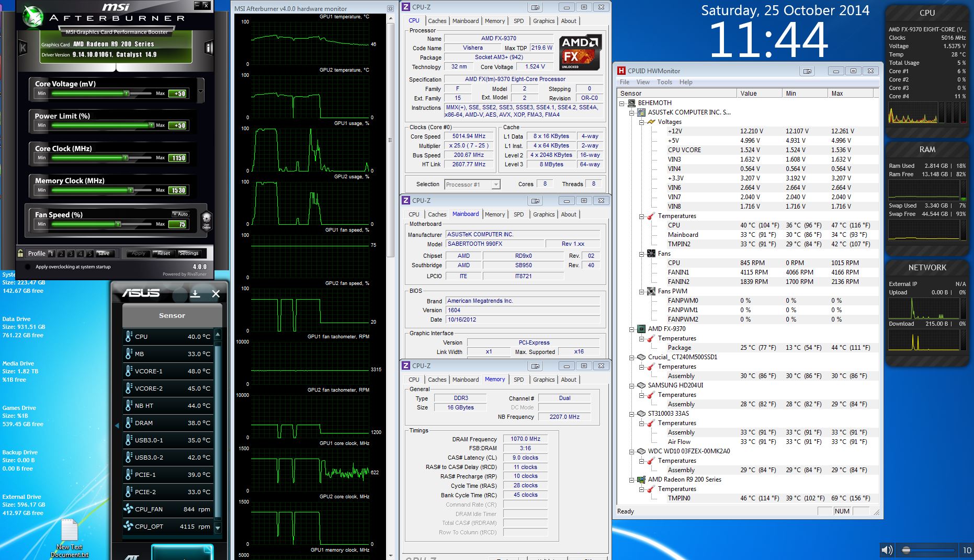
Task: Open the Processor #1 selection dropdown in CPU-Z
Action: click(495, 184)
